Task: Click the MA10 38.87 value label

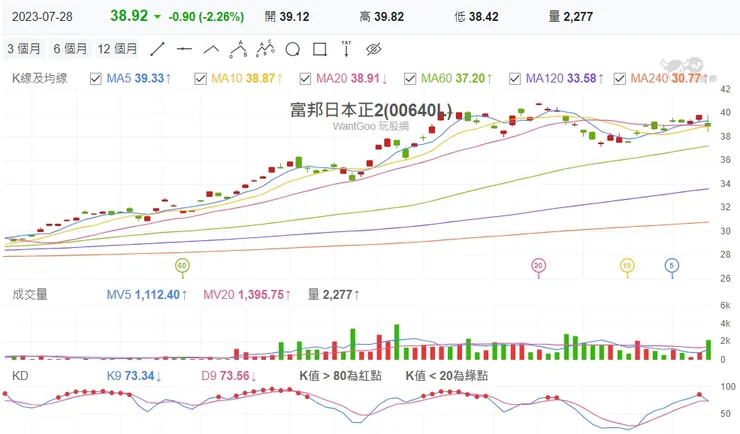Action: (247, 78)
